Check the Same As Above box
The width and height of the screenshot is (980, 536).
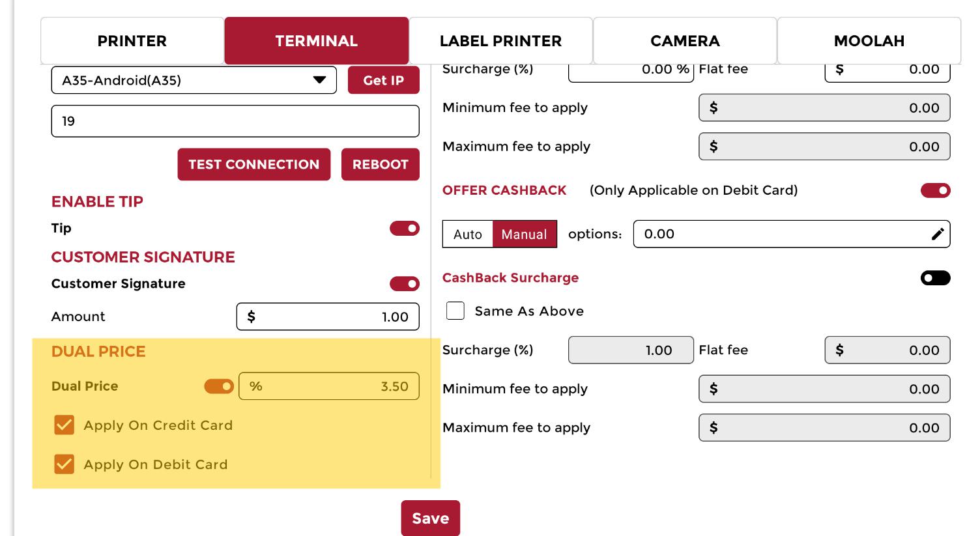455,311
